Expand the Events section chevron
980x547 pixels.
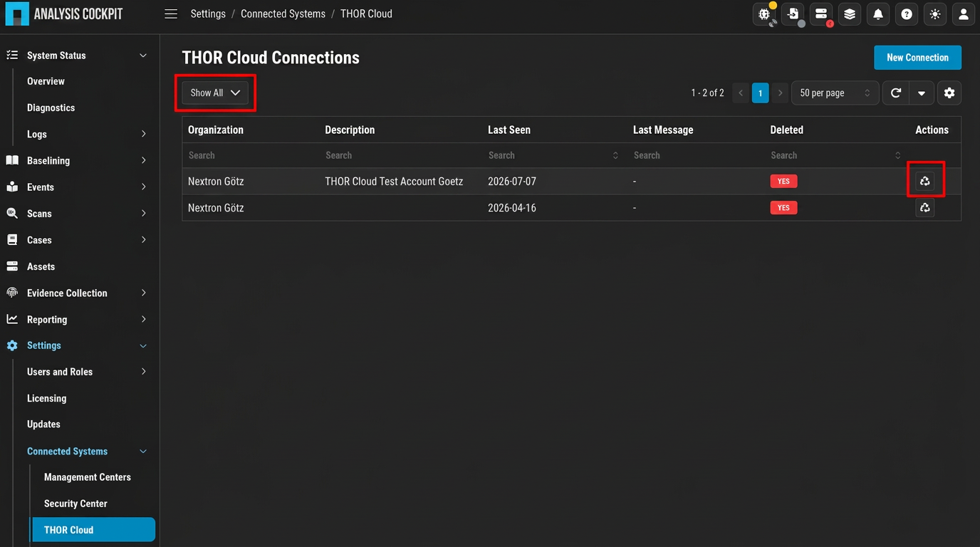[x=143, y=187]
